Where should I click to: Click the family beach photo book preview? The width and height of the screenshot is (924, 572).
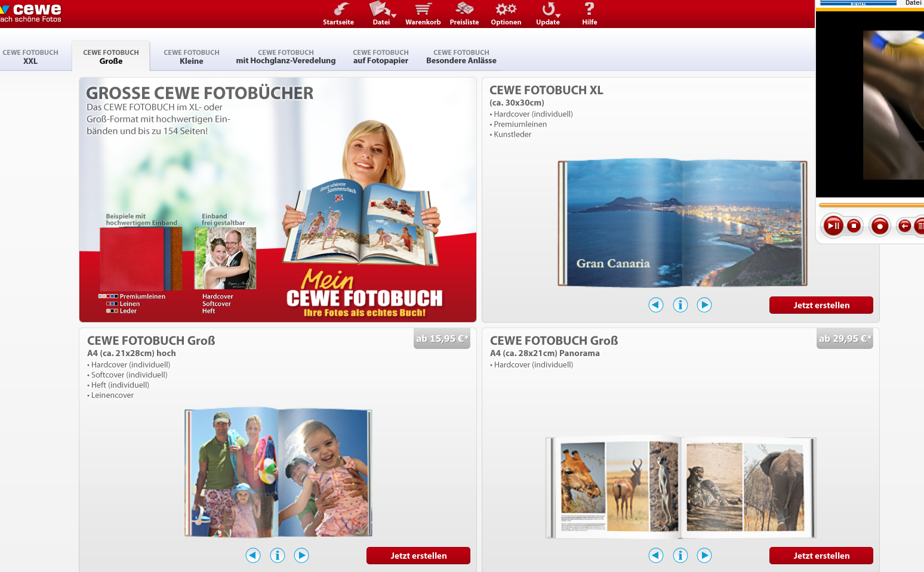click(278, 472)
